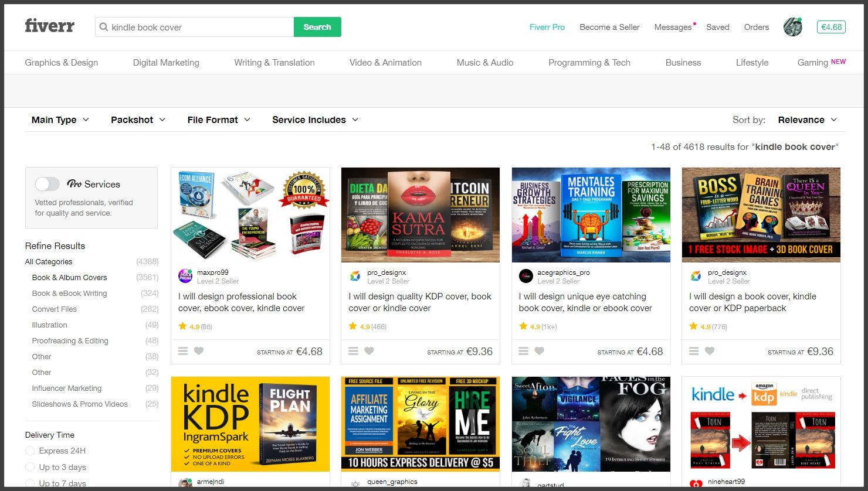Image resolution: width=868 pixels, height=491 pixels.
Task: Open Writing & Translation category
Action: (x=274, y=63)
